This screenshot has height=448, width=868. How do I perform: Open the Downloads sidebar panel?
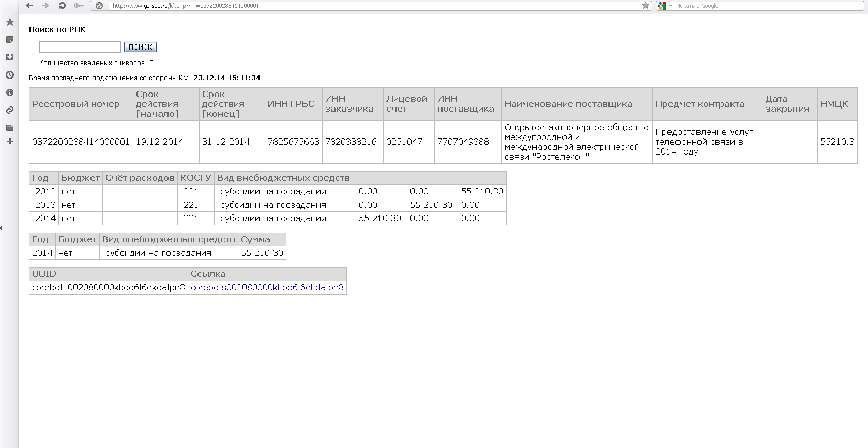[10, 57]
